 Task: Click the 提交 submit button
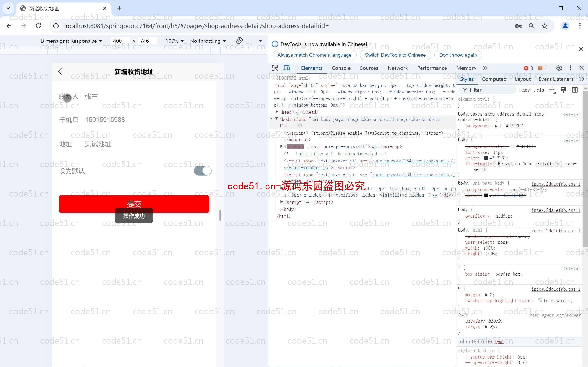click(x=134, y=204)
